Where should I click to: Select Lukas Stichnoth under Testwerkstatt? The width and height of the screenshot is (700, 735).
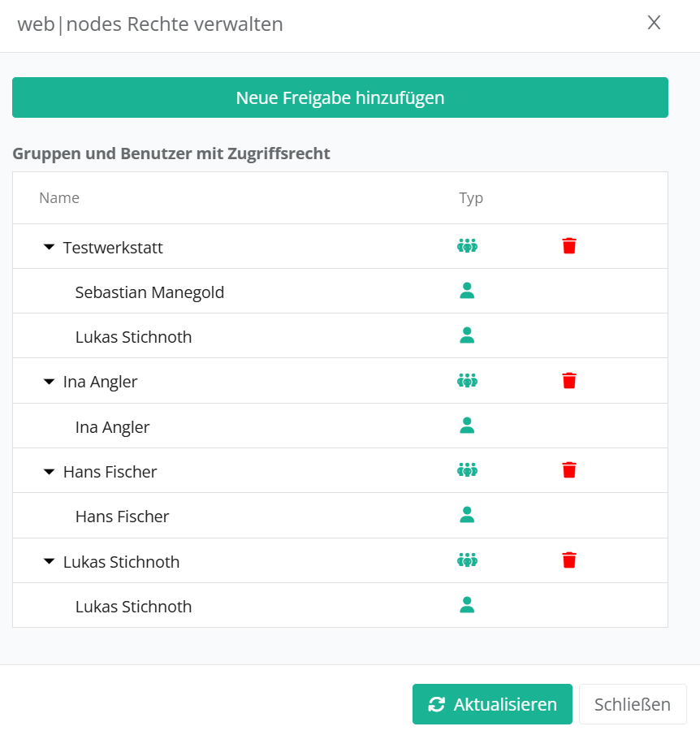(133, 337)
